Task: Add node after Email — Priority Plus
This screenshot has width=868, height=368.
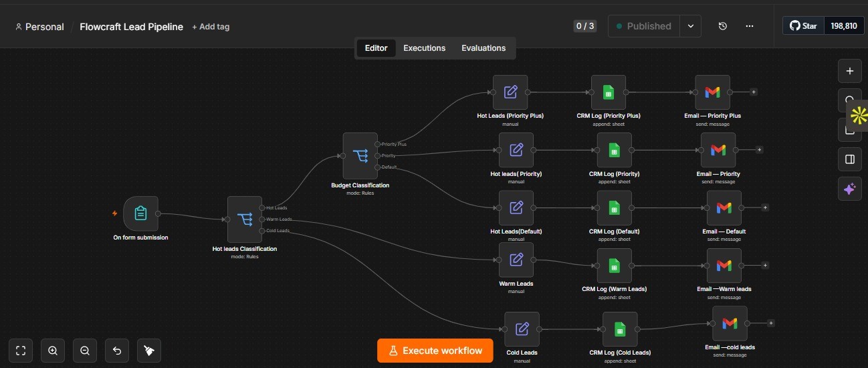Action: tap(754, 92)
